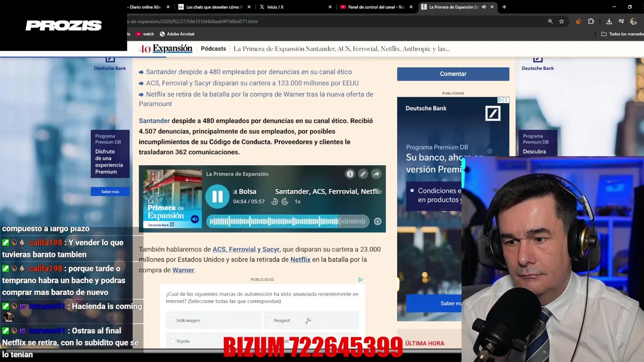Image resolution: width=644 pixels, height=362 pixels.
Task: Mute the podcast with the speaker icon on the cover
Action: tap(195, 219)
